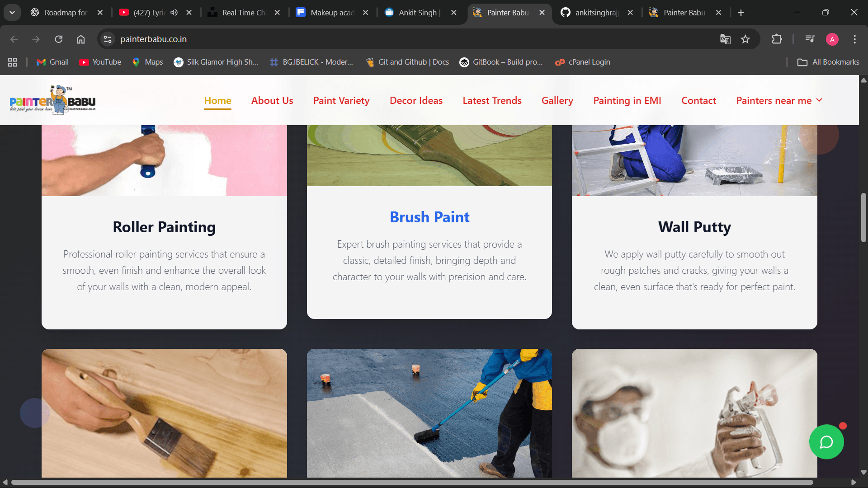This screenshot has height=488, width=868.
Task: Expand the Painters near me dropdown
Action: tap(779, 100)
